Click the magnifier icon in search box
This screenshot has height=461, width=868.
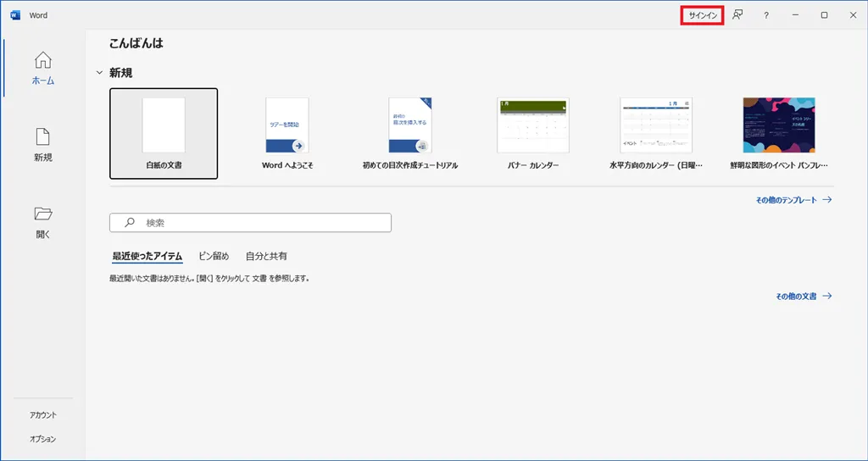tap(130, 223)
